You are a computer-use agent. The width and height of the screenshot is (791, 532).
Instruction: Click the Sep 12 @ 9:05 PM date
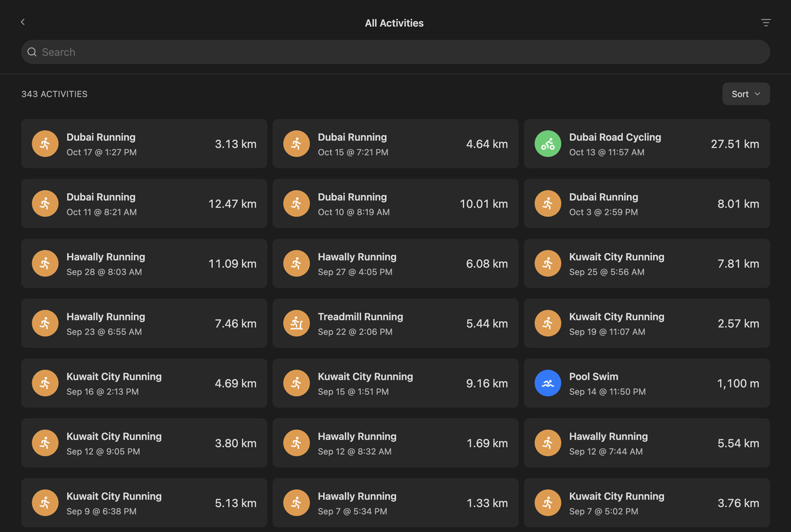[103, 452]
